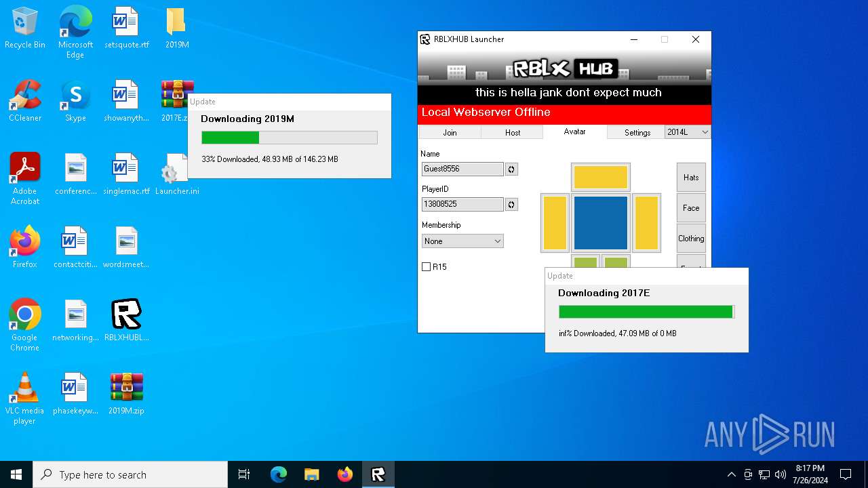Focus the taskbar search box
The image size is (868, 488).
(130, 474)
